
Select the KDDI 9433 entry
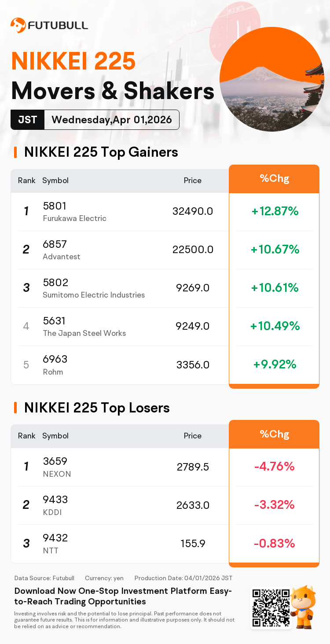pyautogui.click(x=165, y=505)
